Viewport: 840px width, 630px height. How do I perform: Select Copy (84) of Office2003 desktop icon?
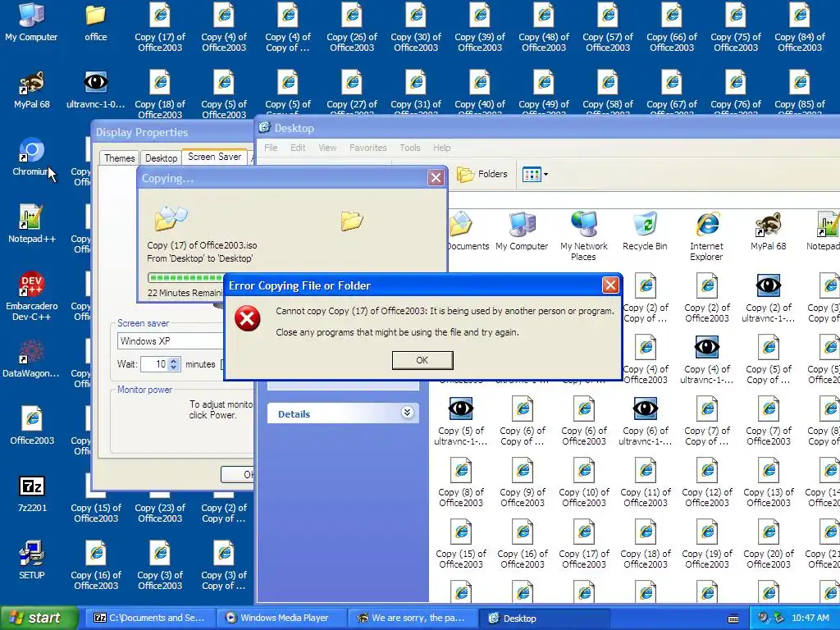click(799, 28)
